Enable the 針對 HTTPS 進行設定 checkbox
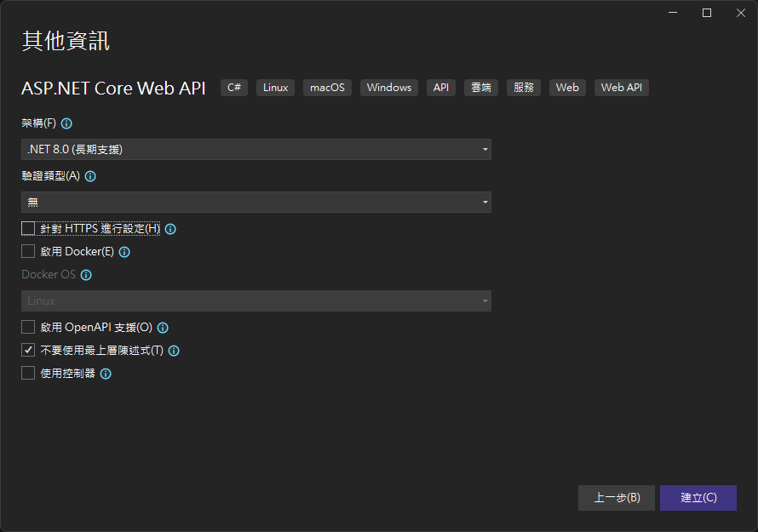 [28, 228]
